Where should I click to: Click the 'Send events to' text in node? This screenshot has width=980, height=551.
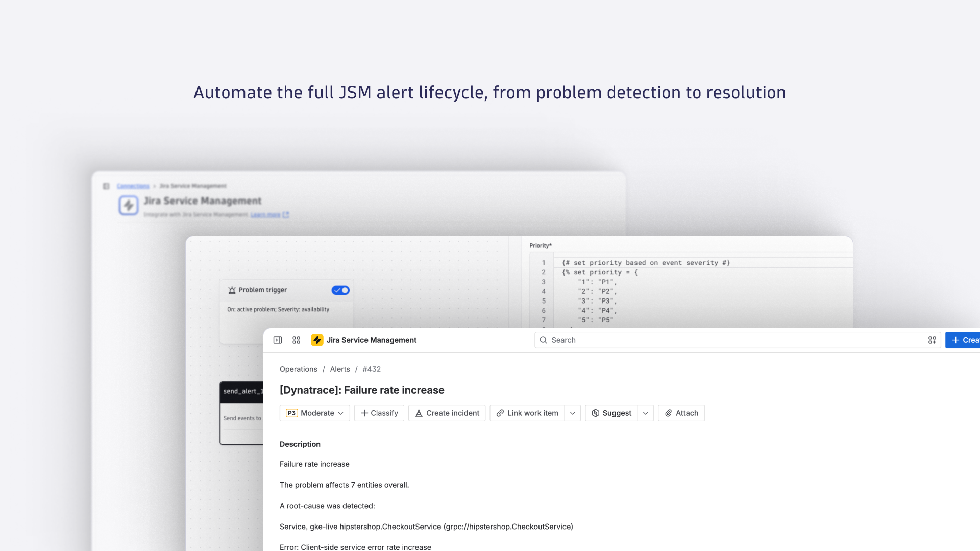coord(242,418)
